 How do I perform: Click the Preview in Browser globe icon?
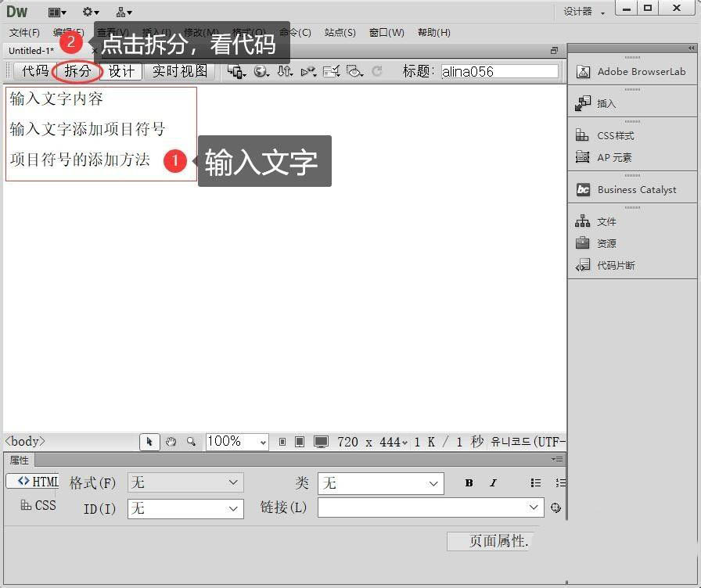[x=260, y=71]
